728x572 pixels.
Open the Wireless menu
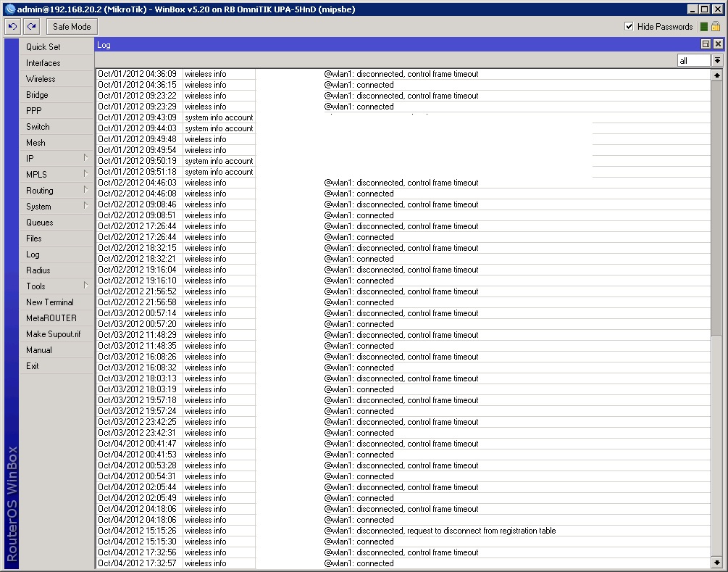[x=41, y=78]
